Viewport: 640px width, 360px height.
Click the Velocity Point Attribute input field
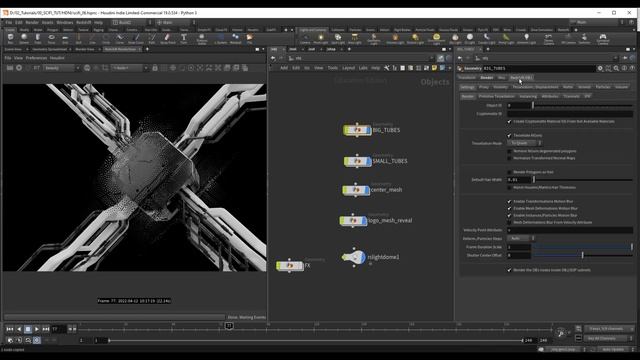[570, 230]
